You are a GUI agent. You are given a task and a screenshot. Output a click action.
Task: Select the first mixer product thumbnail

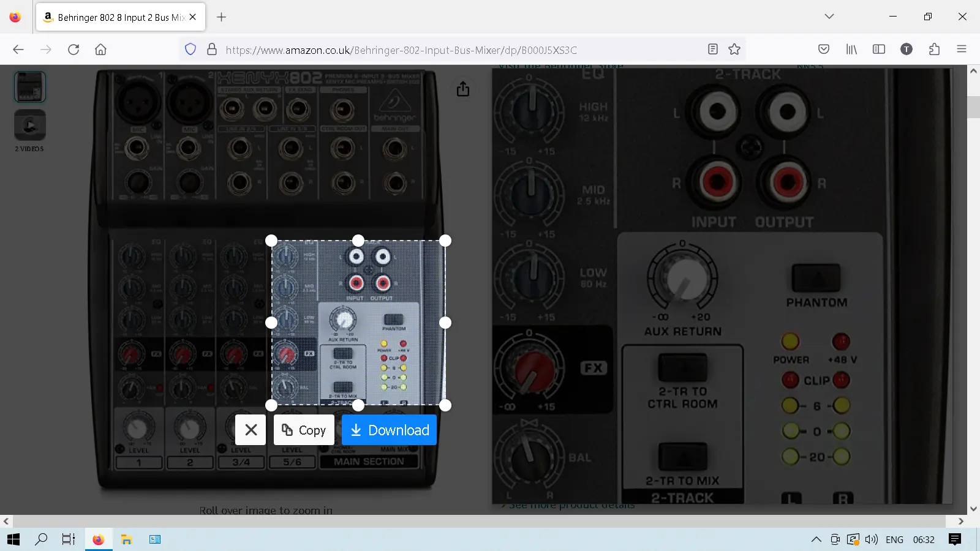[x=30, y=87]
